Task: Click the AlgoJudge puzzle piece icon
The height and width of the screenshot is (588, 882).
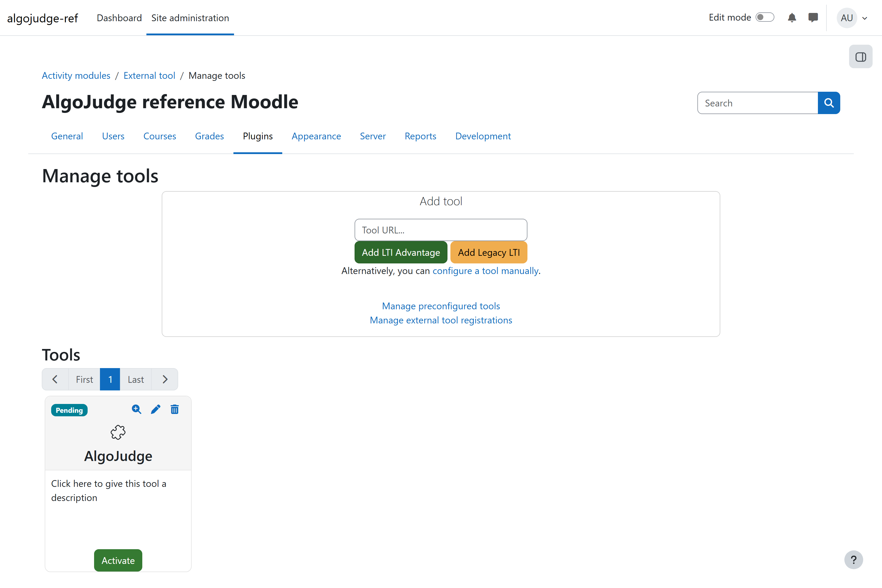Action: click(x=118, y=432)
